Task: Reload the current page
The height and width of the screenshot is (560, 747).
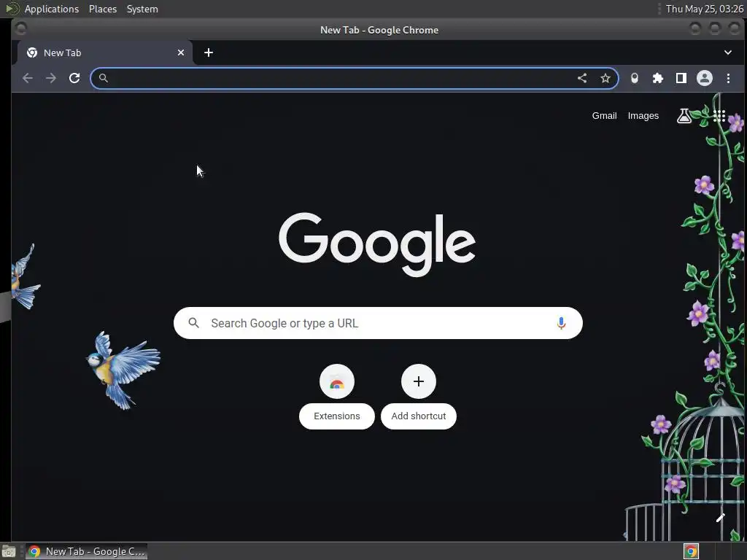Action: click(x=74, y=78)
